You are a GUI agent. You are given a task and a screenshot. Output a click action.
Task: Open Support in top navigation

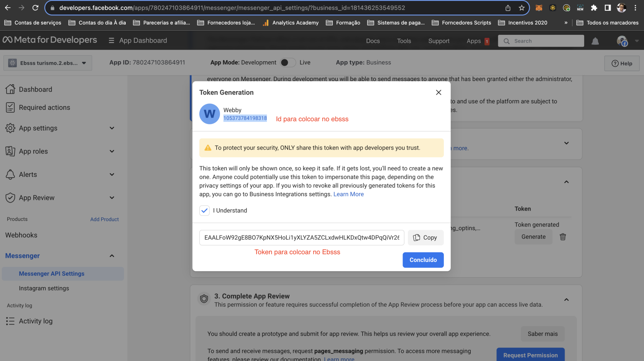(439, 41)
